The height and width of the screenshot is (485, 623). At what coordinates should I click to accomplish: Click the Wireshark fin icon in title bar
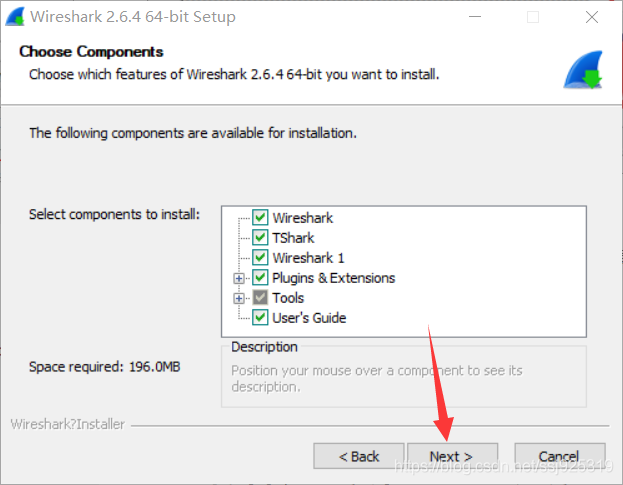tap(15, 17)
